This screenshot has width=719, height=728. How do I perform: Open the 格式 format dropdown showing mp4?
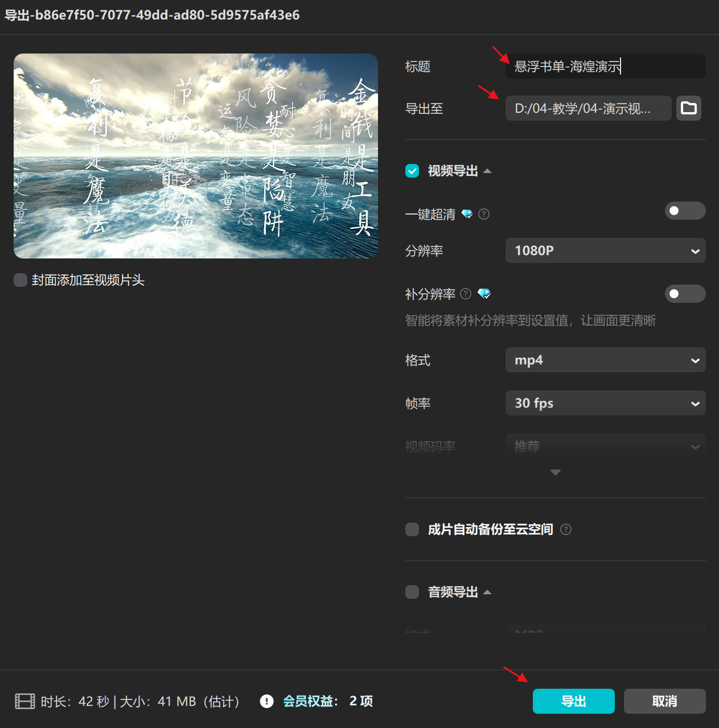tap(605, 360)
